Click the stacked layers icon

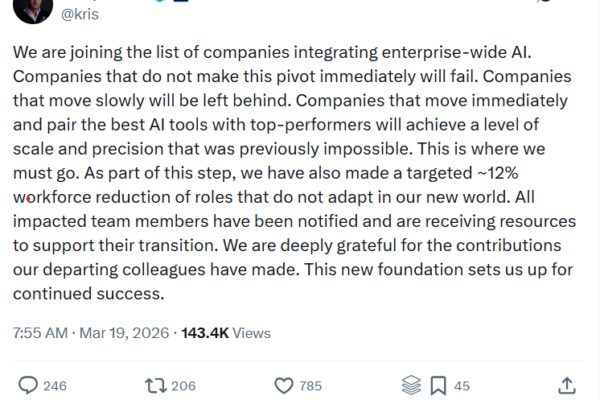pyautogui.click(x=410, y=385)
